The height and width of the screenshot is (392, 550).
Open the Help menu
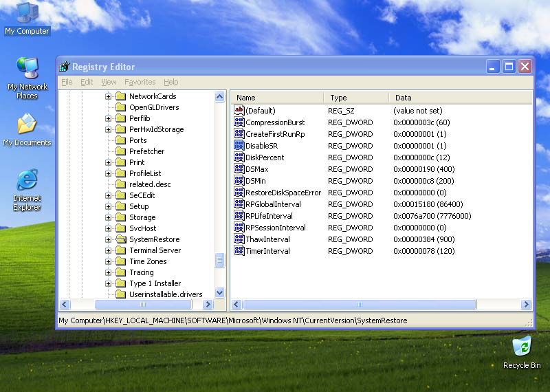click(x=170, y=82)
